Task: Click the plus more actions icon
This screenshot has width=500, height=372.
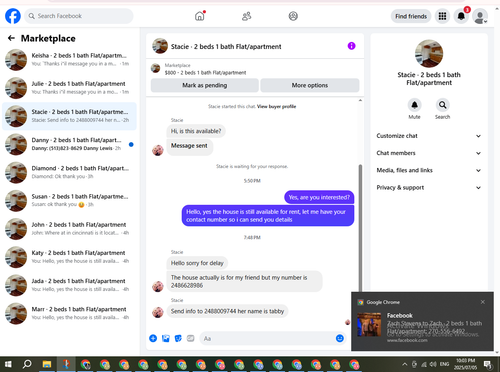Action: click(x=153, y=338)
